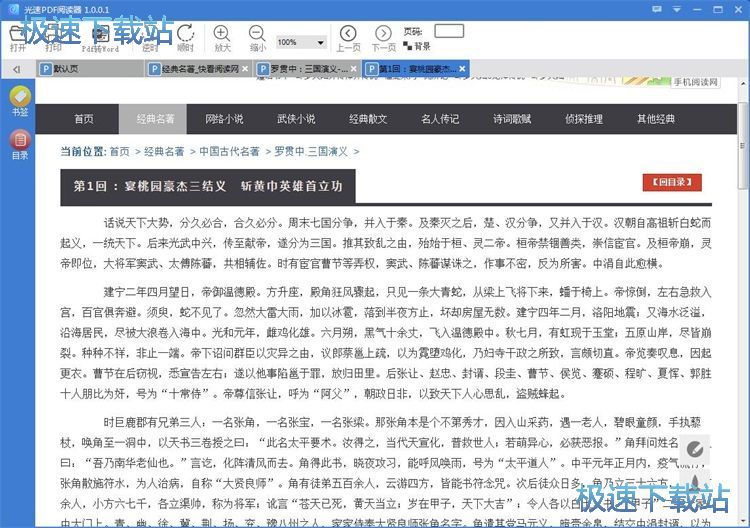Open 武侠小说 navigation item
750x528 pixels.
click(x=296, y=119)
